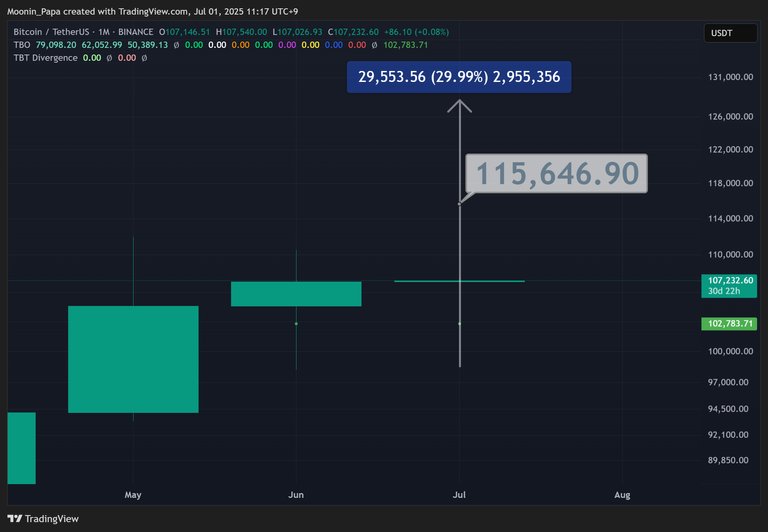Click the TBT Divergence red 0.00 value
This screenshot has height=532, width=768.
point(127,58)
